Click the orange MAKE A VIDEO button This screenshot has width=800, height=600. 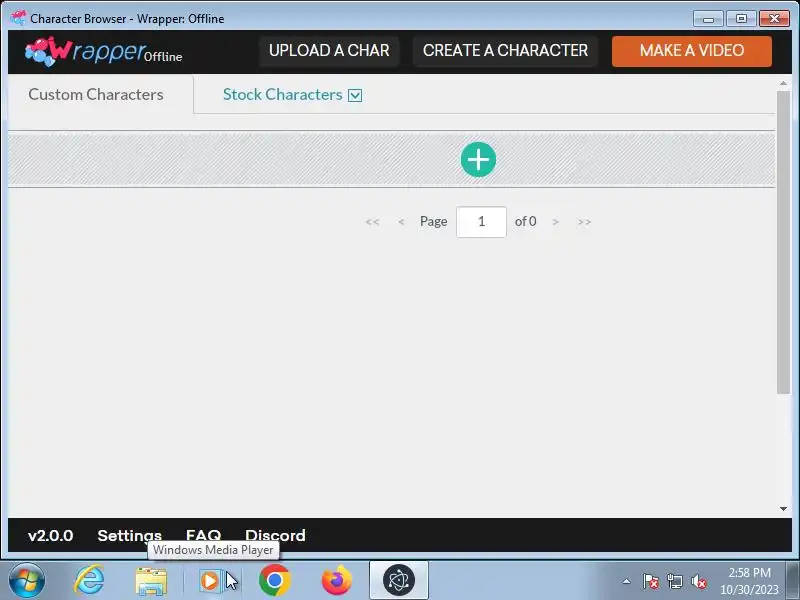[x=692, y=51]
